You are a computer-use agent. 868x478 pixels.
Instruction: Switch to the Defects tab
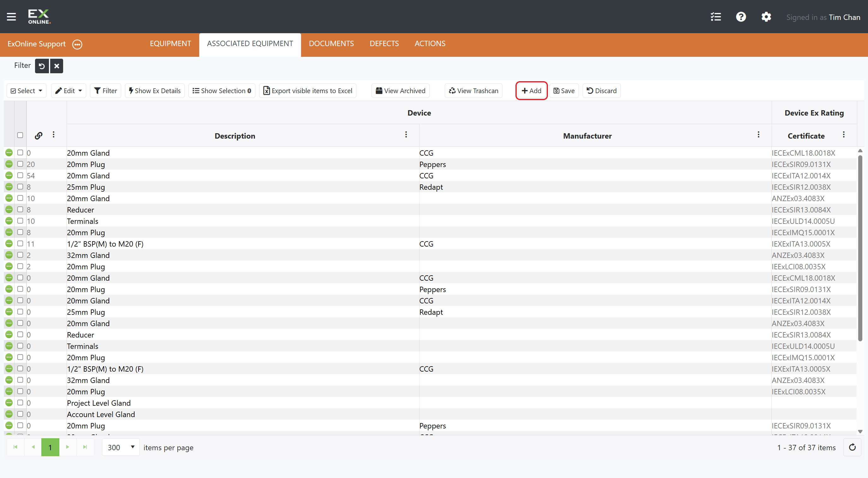[384, 44]
